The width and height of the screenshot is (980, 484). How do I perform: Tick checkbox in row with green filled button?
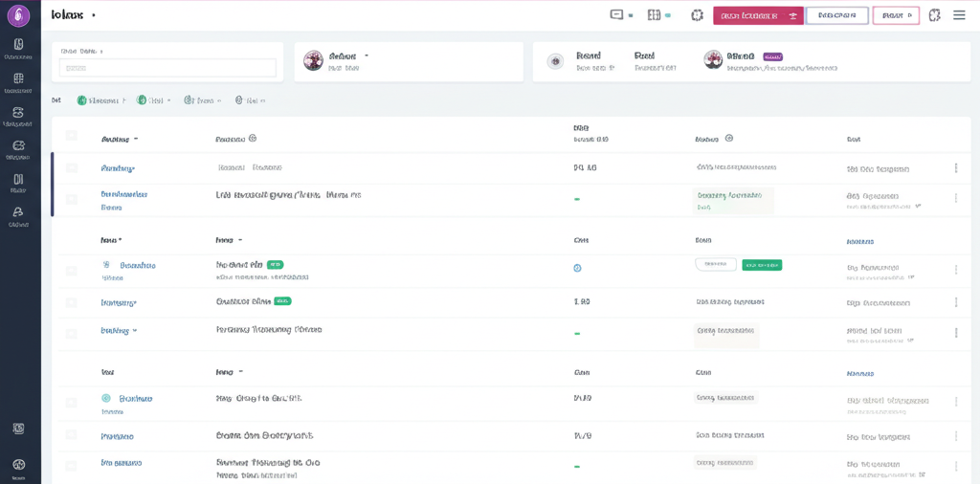point(71,271)
